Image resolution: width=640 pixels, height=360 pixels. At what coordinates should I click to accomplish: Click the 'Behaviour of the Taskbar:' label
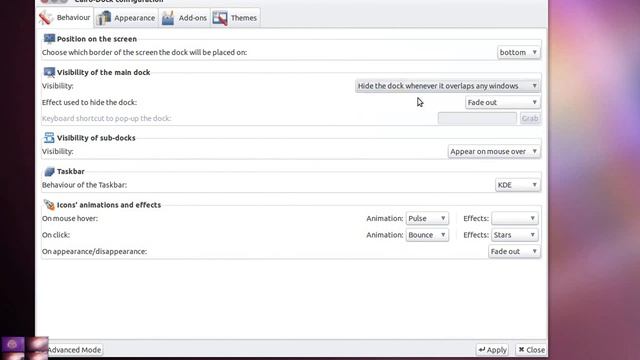pyautogui.click(x=84, y=185)
